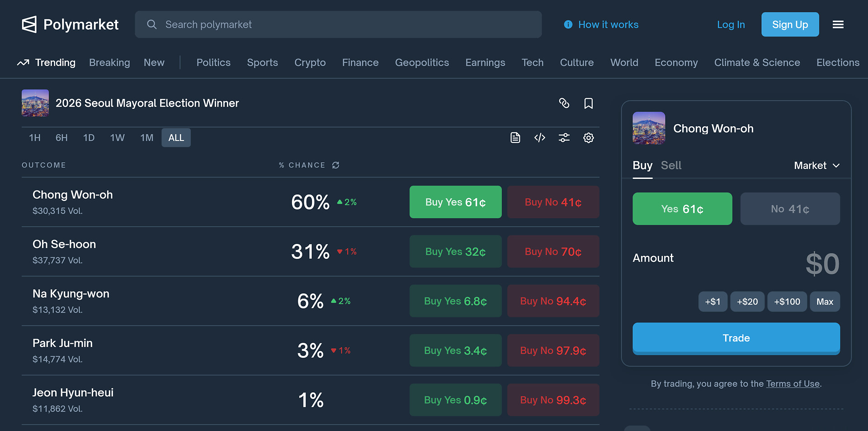Viewport: 868px width, 431px height.
Task: Click the blue Trade button
Action: pyautogui.click(x=736, y=338)
